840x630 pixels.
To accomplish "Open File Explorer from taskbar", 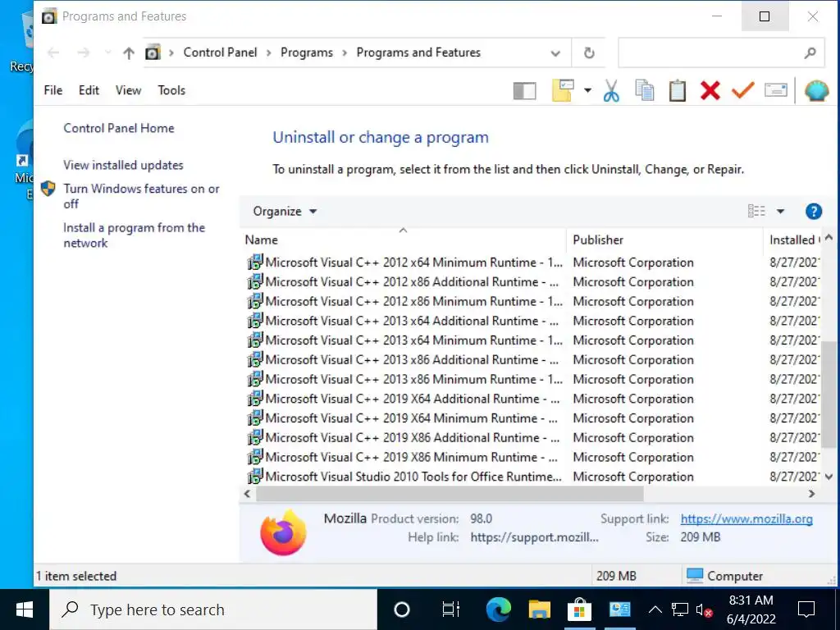I will [x=540, y=609].
